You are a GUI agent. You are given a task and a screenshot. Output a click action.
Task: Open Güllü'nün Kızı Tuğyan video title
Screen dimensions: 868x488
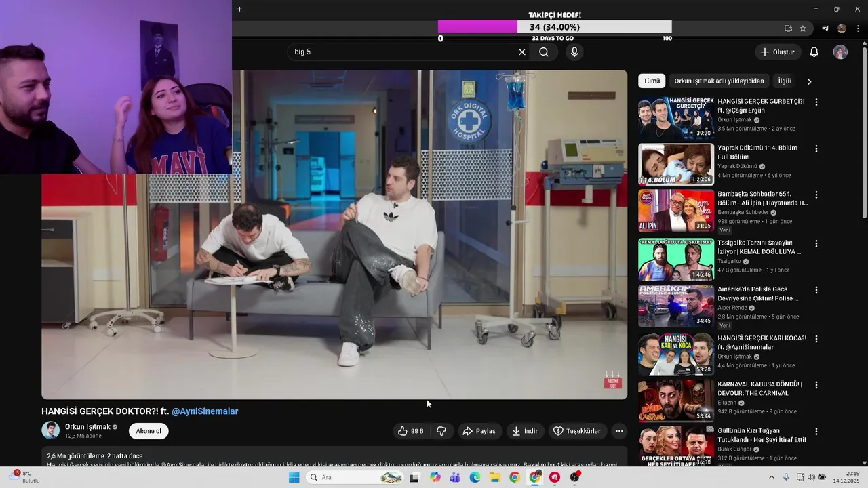[762, 435]
